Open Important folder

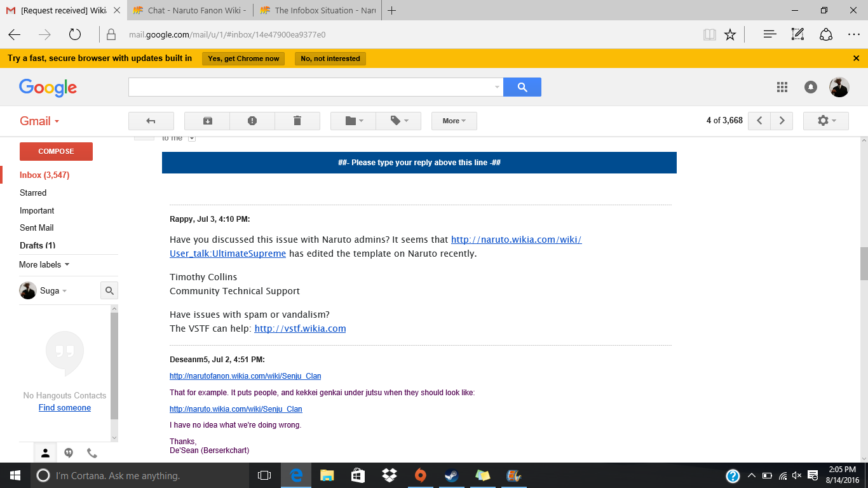pos(37,210)
